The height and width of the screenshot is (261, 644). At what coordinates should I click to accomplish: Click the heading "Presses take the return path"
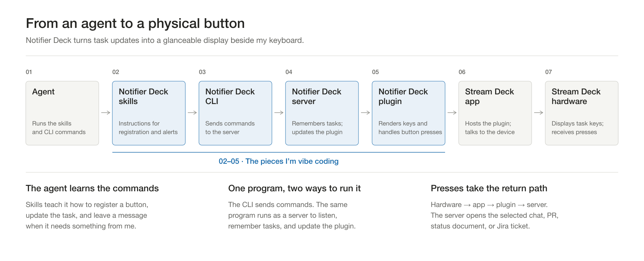point(489,188)
